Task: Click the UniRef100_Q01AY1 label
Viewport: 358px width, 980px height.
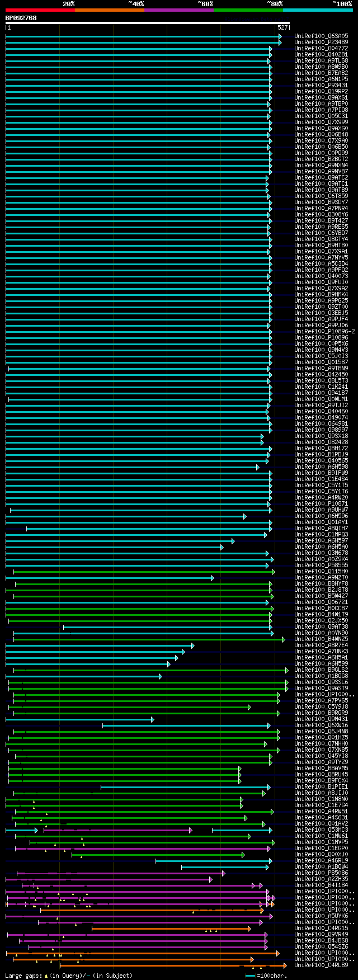Action: [321, 522]
